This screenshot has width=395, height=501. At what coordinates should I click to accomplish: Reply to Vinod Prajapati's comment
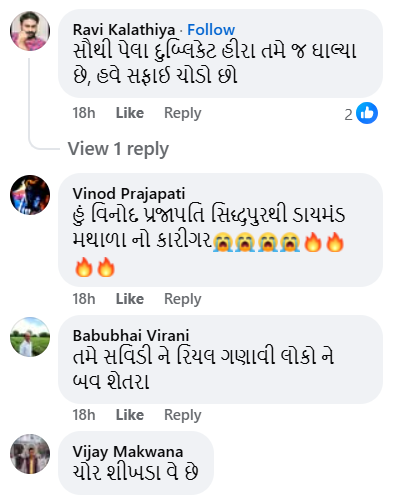(x=183, y=299)
